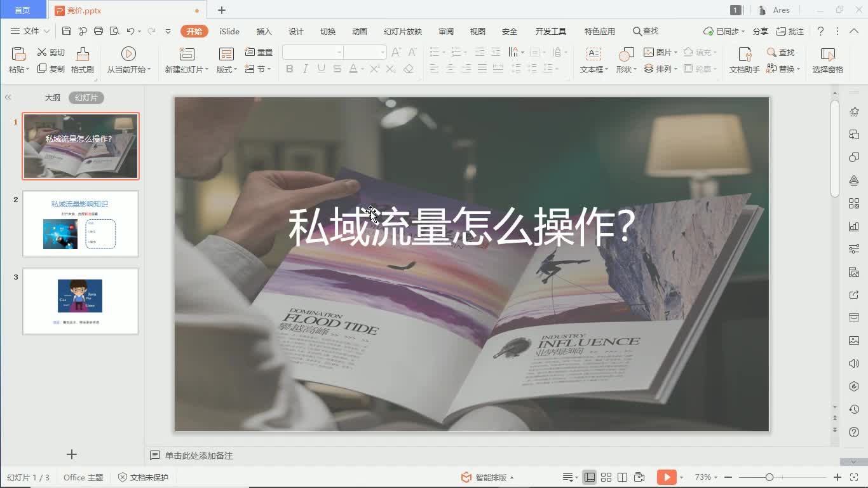Go to Home (首页) tab
868x488 pixels.
coord(22,10)
